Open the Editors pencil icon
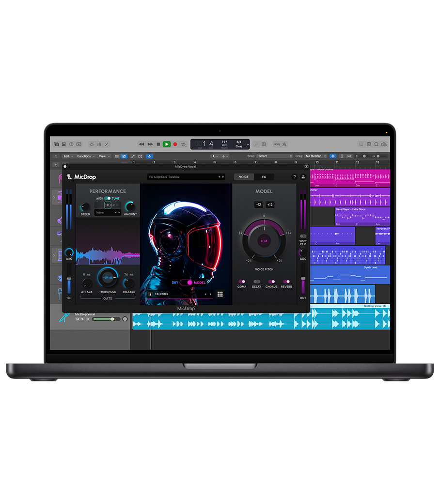440x504 pixels. coord(107,144)
